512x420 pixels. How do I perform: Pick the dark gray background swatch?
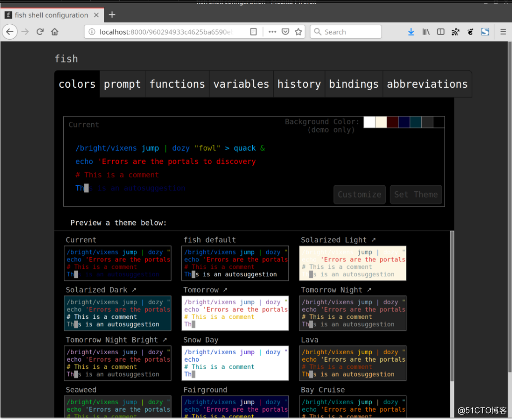click(x=427, y=122)
